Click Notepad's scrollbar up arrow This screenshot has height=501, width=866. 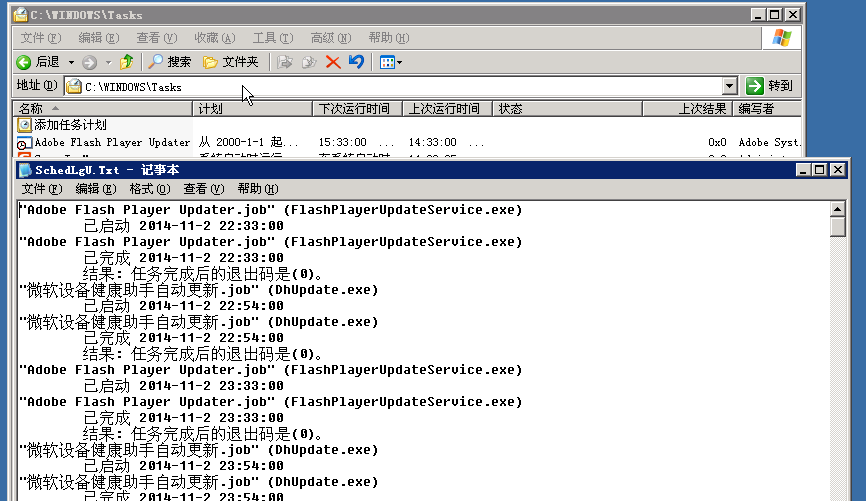pyautogui.click(x=837, y=209)
